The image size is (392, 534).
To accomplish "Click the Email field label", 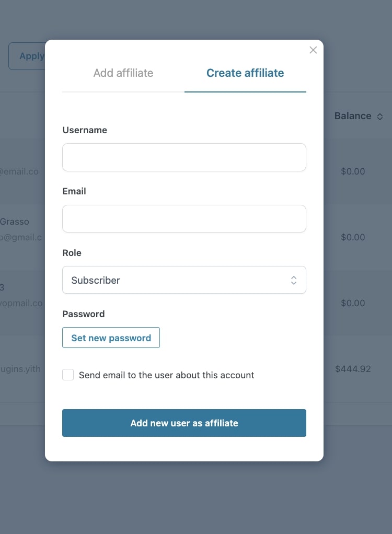I will click(x=74, y=191).
